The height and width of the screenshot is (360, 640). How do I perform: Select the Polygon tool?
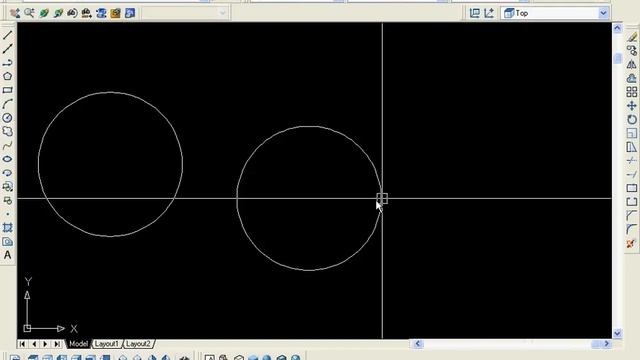point(7,76)
